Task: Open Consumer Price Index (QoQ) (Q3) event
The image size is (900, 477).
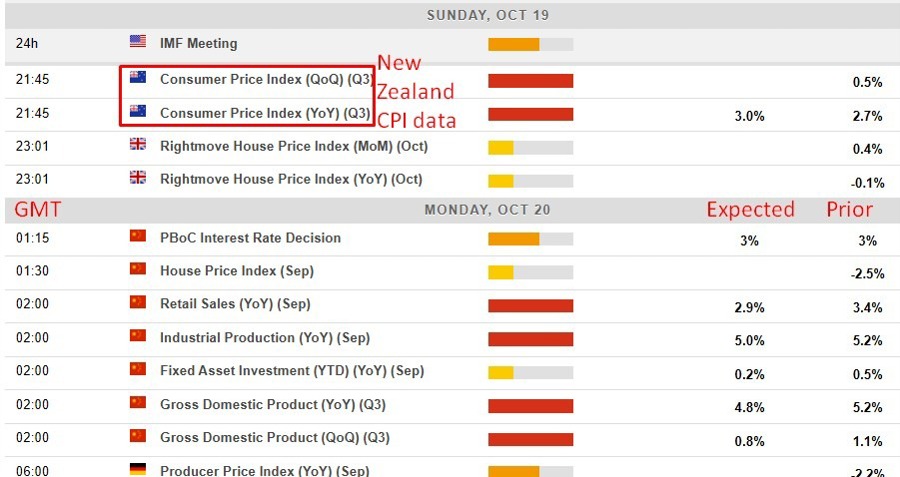Action: click(x=265, y=79)
